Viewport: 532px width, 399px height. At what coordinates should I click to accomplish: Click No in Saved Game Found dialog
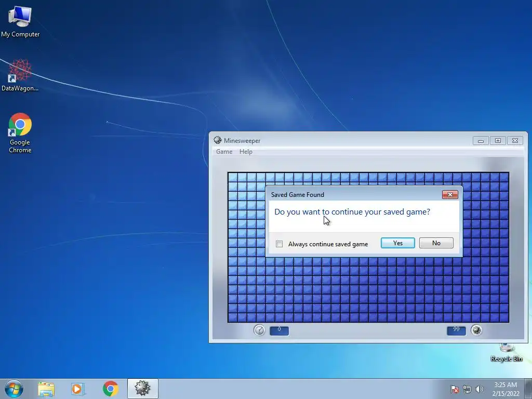(x=436, y=243)
